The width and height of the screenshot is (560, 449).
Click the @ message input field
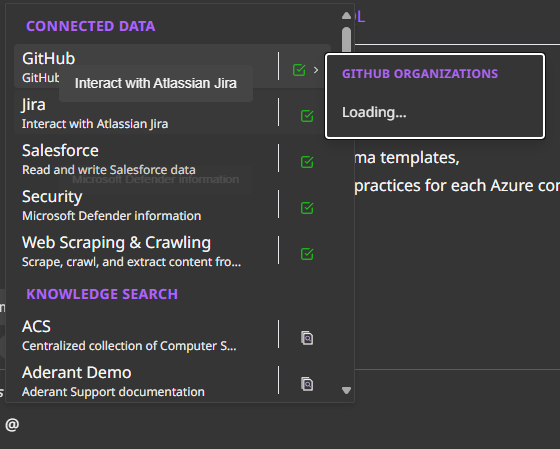coord(280,425)
